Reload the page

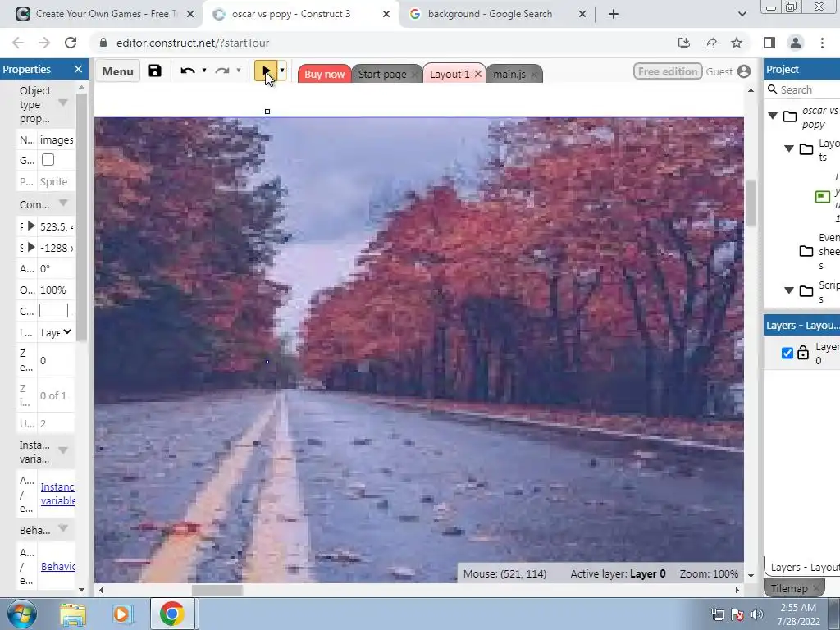point(71,43)
